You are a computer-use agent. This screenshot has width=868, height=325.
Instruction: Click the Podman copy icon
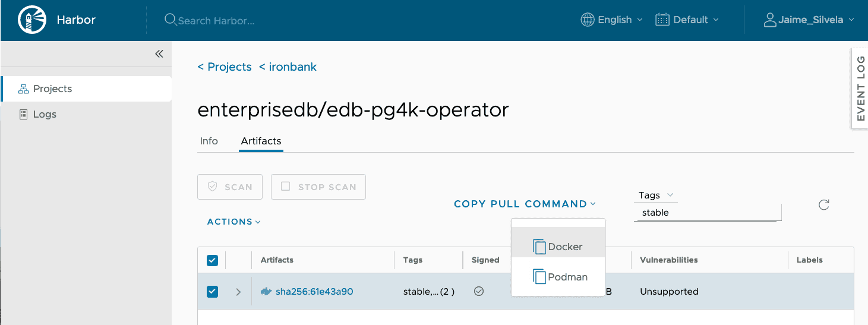coord(539,277)
